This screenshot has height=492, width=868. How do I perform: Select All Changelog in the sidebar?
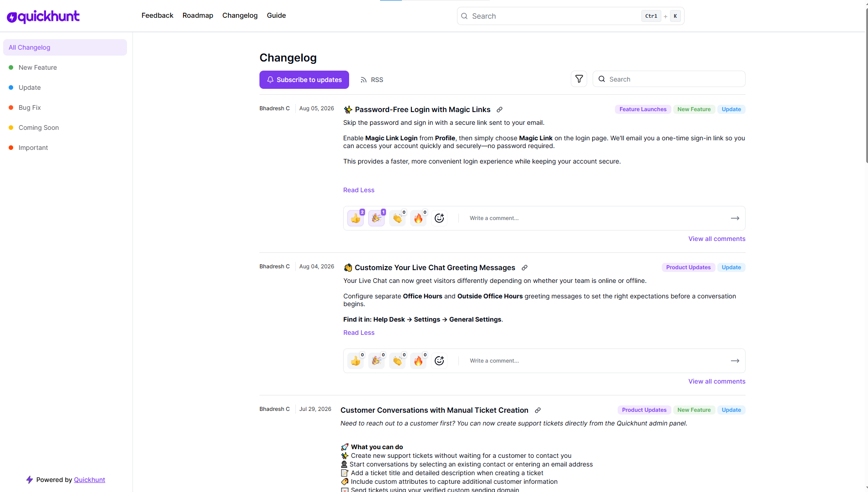pos(65,47)
